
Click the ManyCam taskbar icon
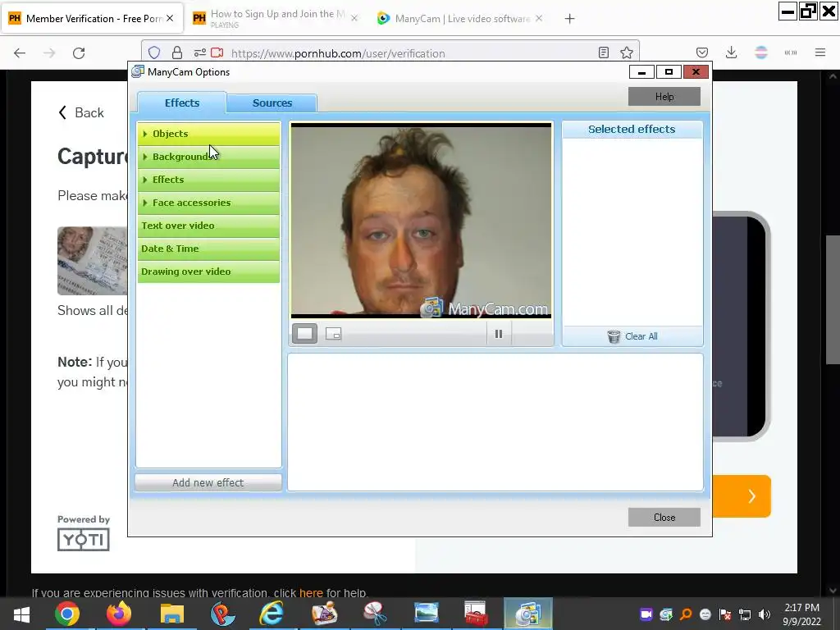point(527,614)
